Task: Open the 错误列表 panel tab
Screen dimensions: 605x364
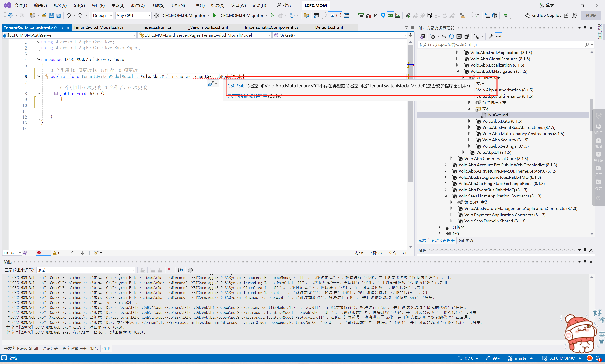Action: tap(50, 349)
